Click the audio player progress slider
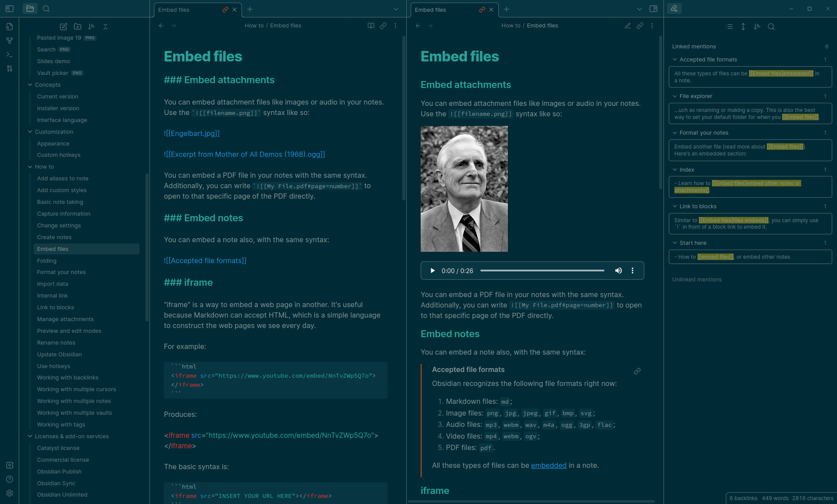This screenshot has height=504, width=837. coord(542,271)
